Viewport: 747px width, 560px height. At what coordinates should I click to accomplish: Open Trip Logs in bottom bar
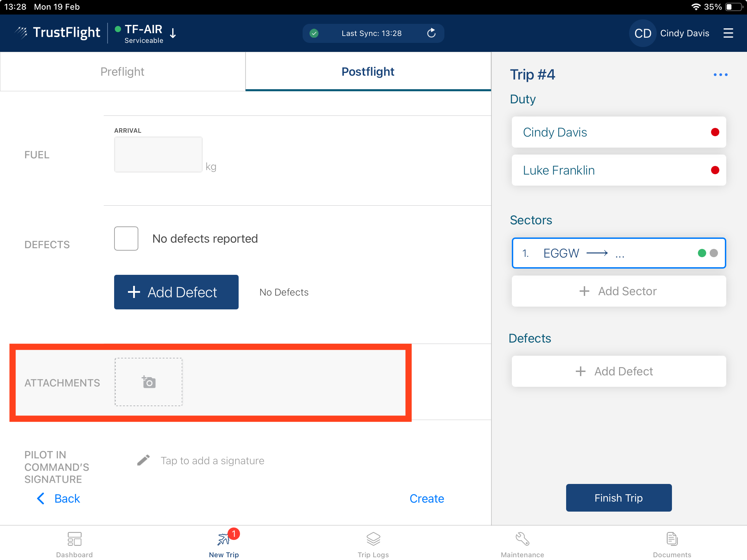(x=373, y=539)
